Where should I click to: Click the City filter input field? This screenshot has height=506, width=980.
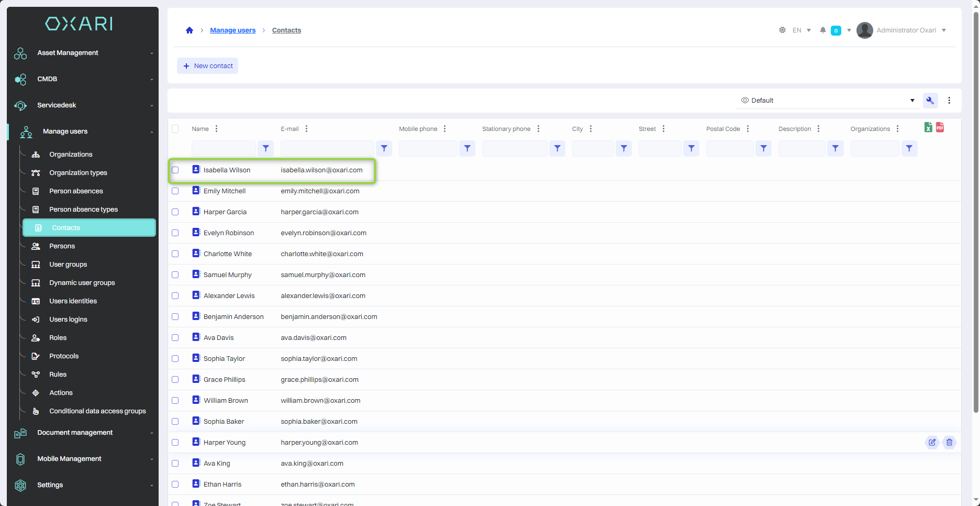click(x=593, y=149)
